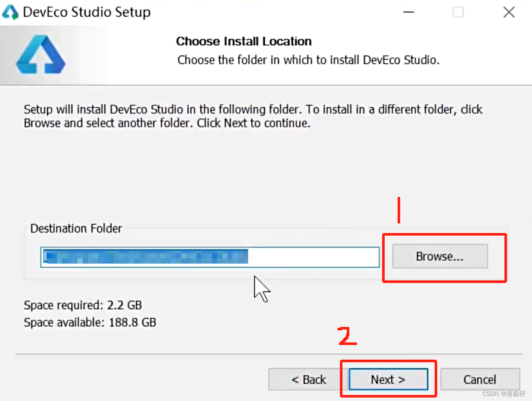Click the CSDN watermark in the corner
532x401 pixels.
tap(504, 394)
